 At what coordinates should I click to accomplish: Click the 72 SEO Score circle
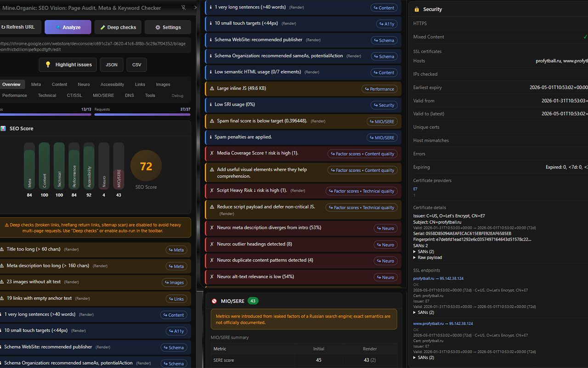tap(146, 166)
